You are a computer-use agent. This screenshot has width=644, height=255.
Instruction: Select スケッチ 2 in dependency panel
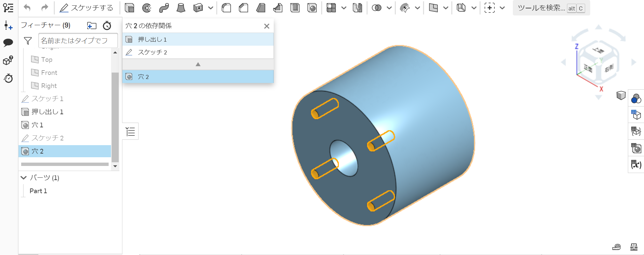click(x=198, y=52)
